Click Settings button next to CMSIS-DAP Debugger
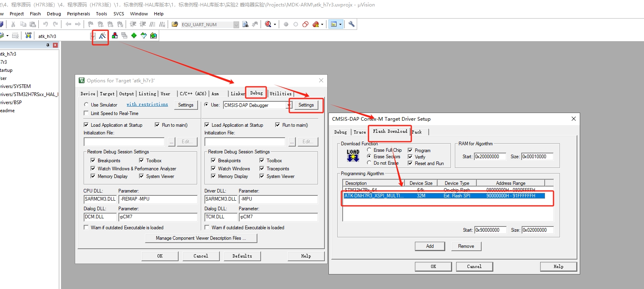 point(306,105)
